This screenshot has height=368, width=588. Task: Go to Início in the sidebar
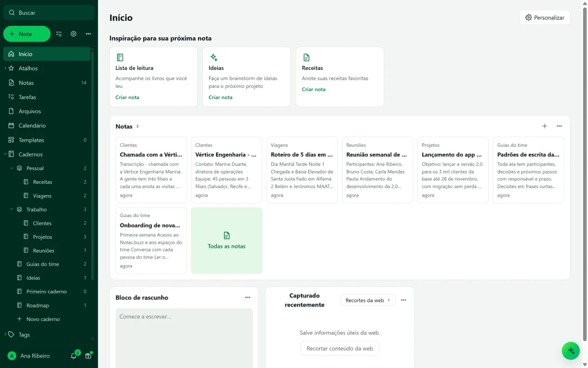coord(47,54)
